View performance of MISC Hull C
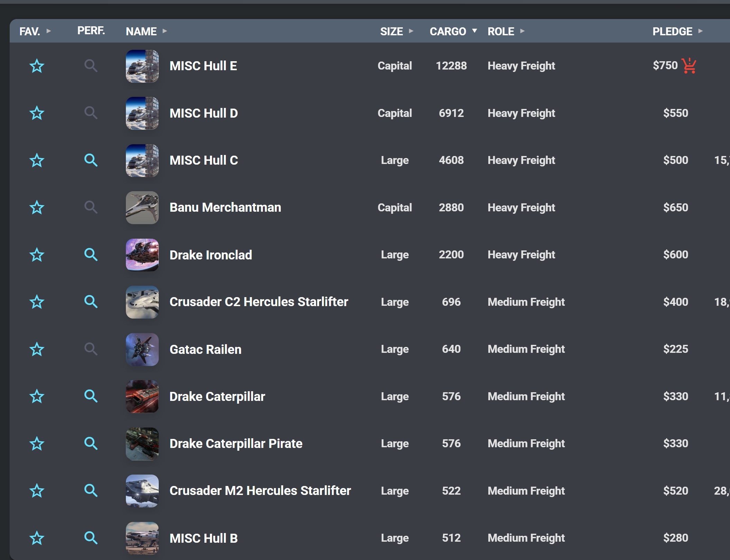Screen dimensions: 730x560 91,160
